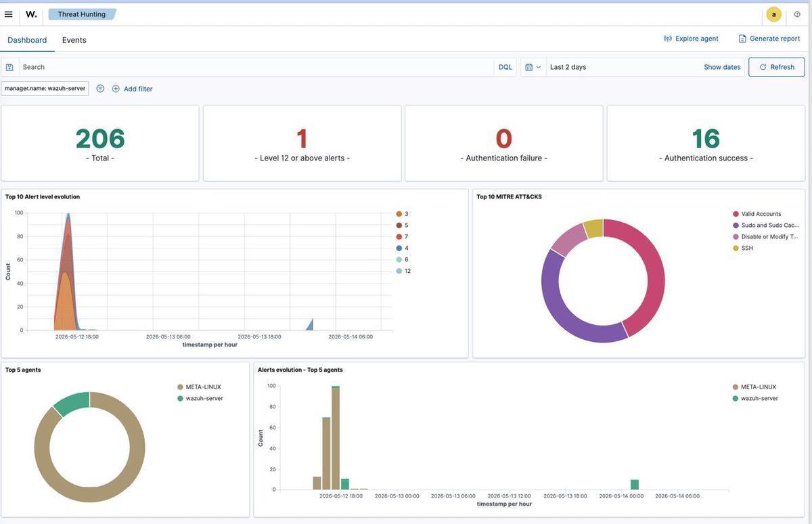This screenshot has height=524, width=812.
Task: Click the SSH legend item
Action: tap(743, 248)
